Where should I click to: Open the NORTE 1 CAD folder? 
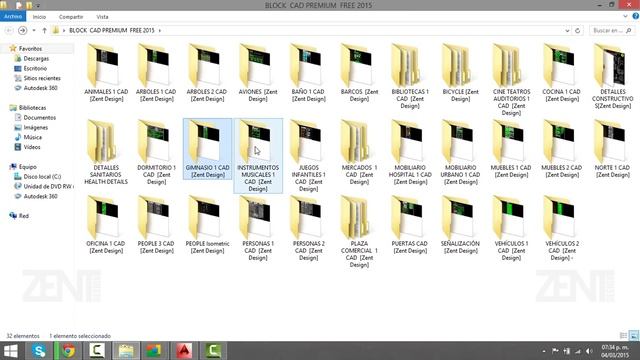click(x=612, y=149)
